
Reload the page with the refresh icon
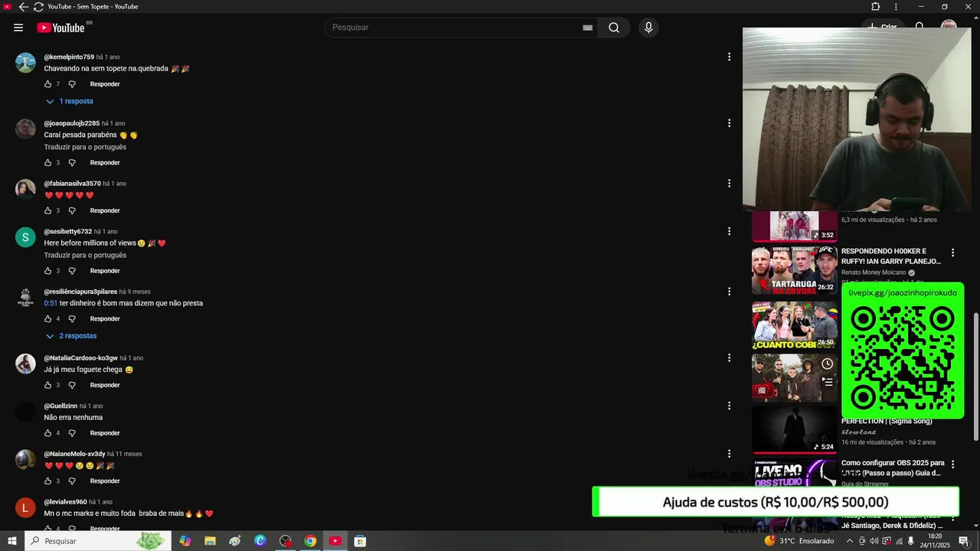click(38, 6)
